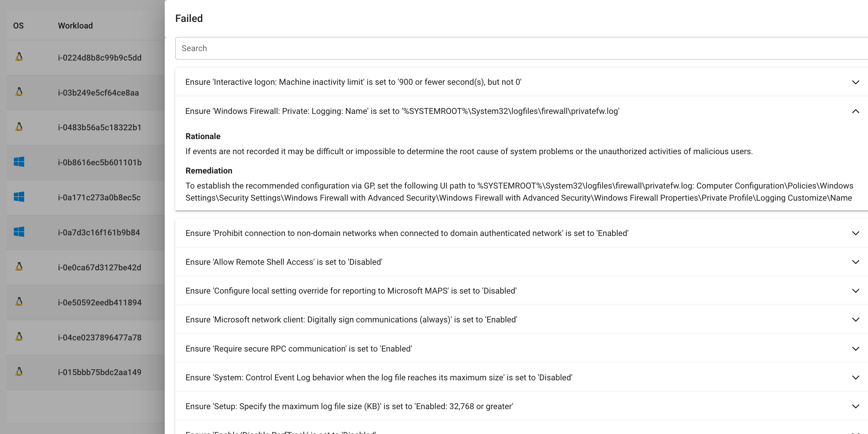Click Linux icon for i-015bbb75bdc2aa149

[19, 372]
